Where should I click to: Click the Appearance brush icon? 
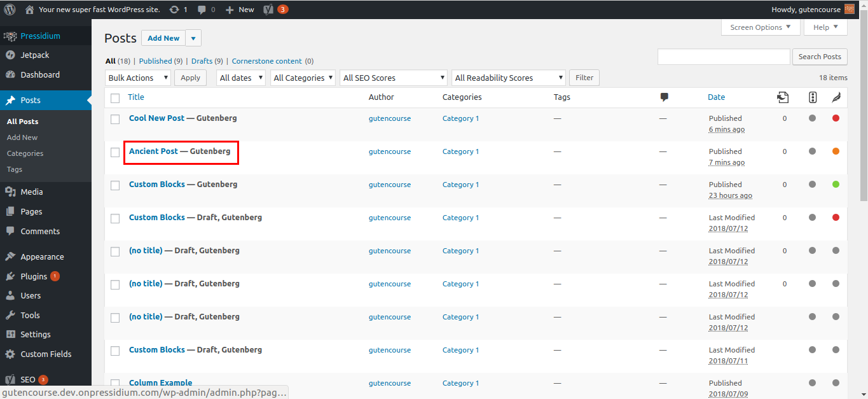[x=10, y=257]
